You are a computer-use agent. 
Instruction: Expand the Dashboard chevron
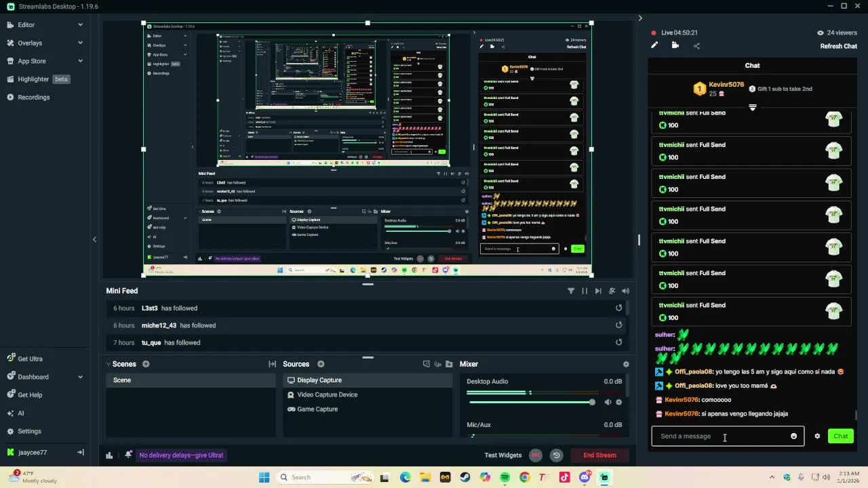(80, 377)
